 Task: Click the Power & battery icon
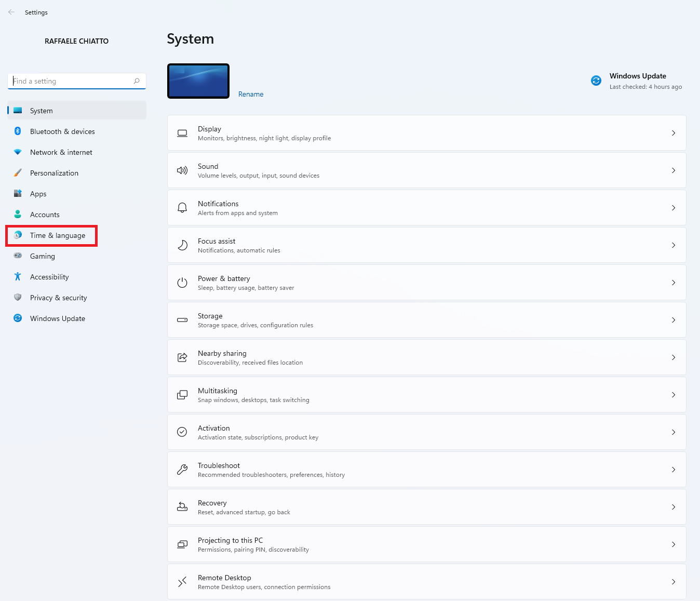(182, 283)
